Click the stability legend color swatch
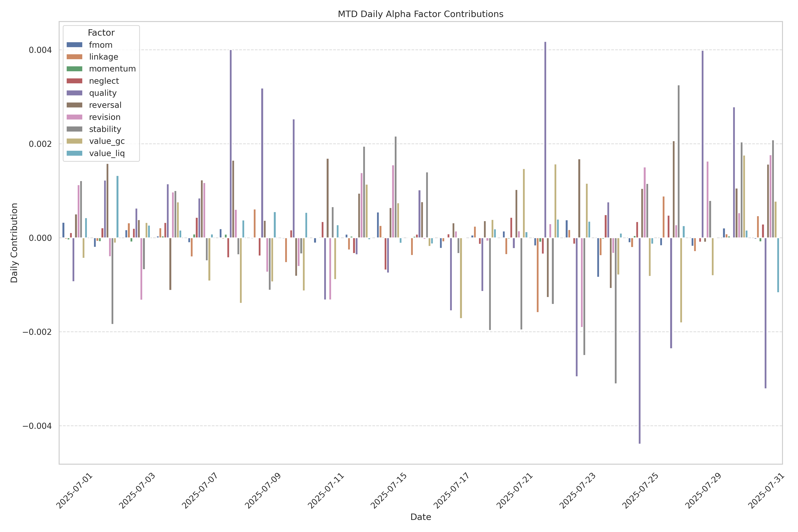The width and height of the screenshot is (798, 532). coord(74,129)
